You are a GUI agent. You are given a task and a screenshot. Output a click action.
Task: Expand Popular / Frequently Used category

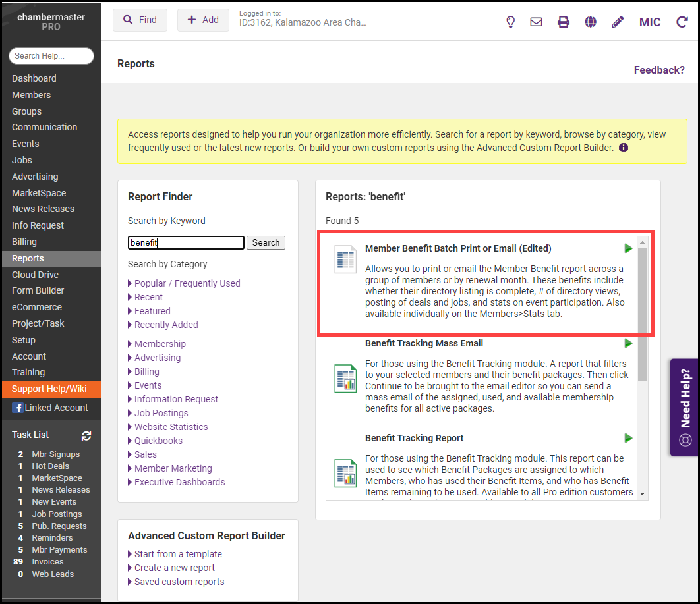coord(187,283)
